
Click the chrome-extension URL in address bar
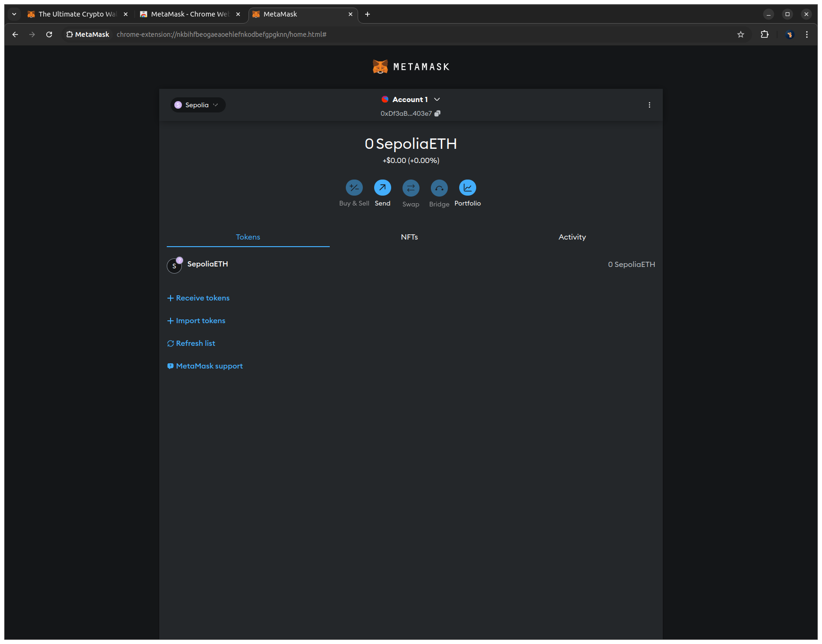pyautogui.click(x=222, y=34)
